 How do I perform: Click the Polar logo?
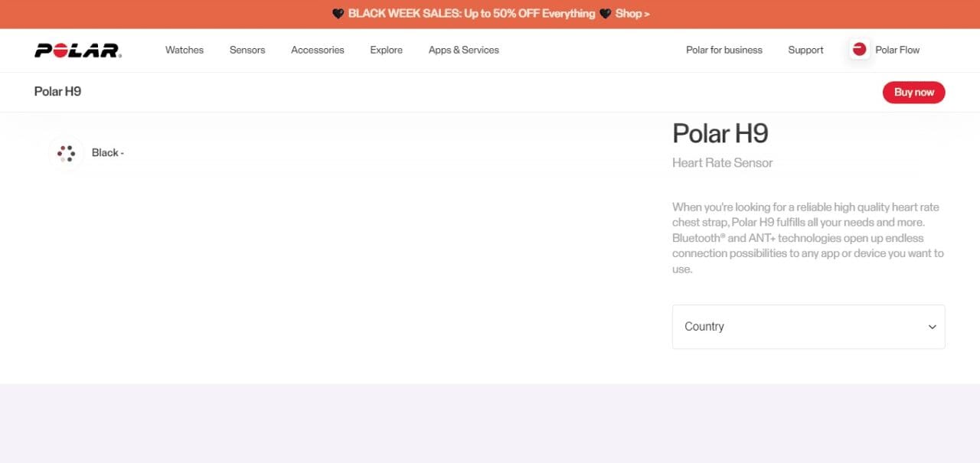click(x=78, y=51)
